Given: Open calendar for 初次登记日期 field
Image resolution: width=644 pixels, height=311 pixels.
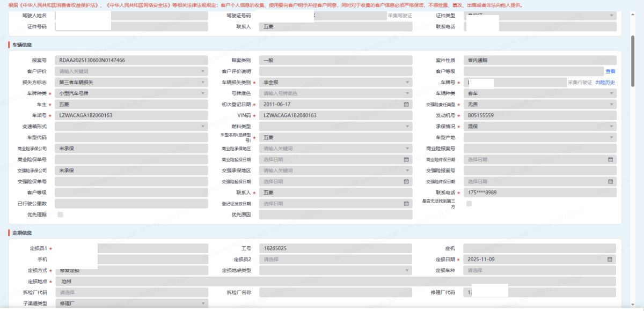Looking at the screenshot, I should click(406, 104).
